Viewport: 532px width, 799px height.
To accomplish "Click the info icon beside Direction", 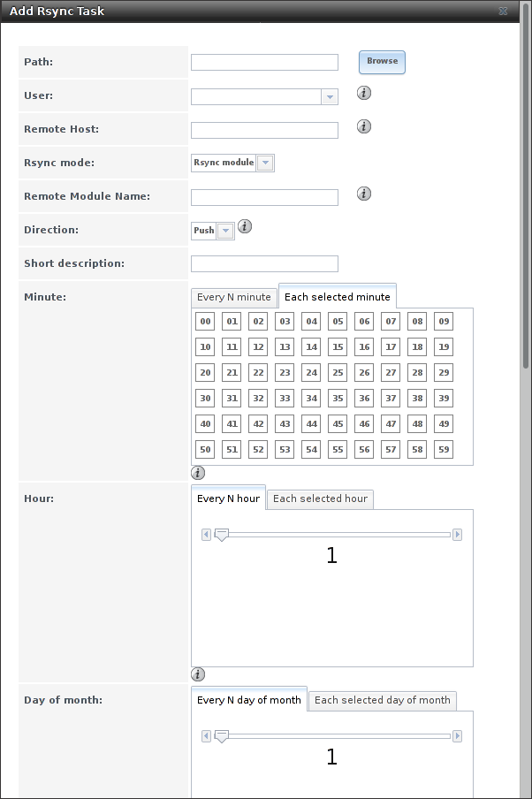I will [x=245, y=226].
